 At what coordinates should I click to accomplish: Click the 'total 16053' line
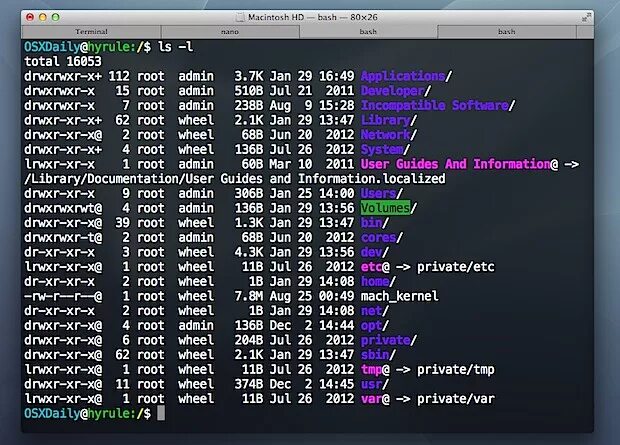point(63,61)
